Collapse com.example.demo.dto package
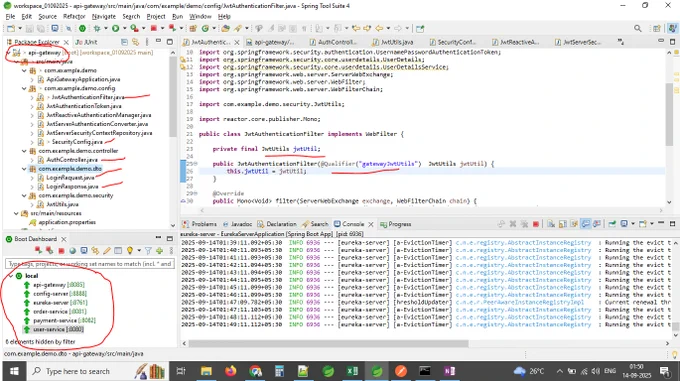The height and width of the screenshot is (381, 680). tap(24, 169)
